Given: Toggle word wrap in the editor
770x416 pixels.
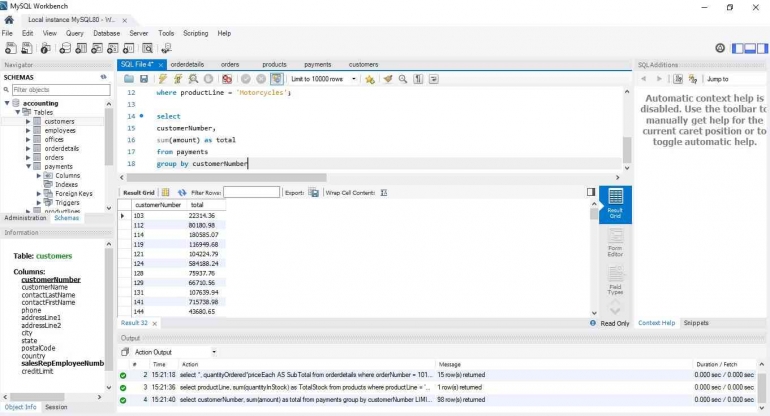Looking at the screenshot, I should click(x=434, y=79).
